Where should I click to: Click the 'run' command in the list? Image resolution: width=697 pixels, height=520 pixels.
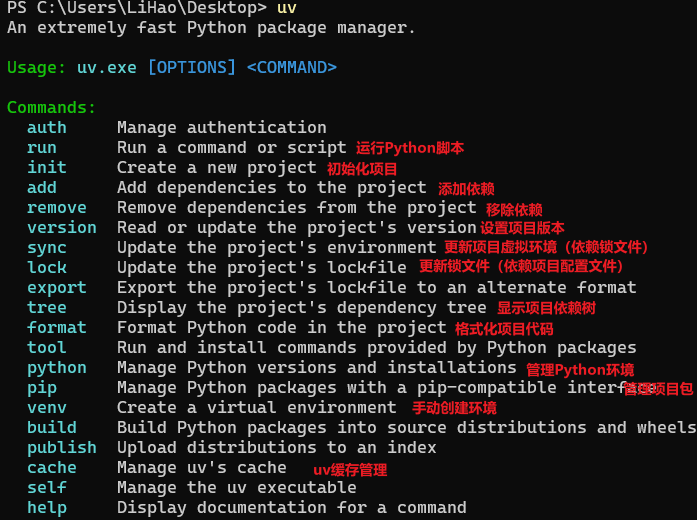click(41, 148)
